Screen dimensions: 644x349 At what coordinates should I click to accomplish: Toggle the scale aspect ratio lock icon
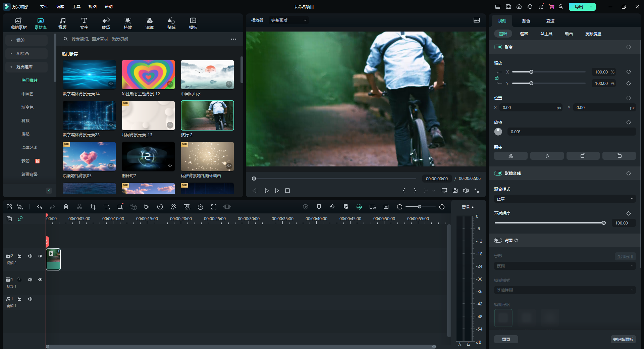coord(497,78)
